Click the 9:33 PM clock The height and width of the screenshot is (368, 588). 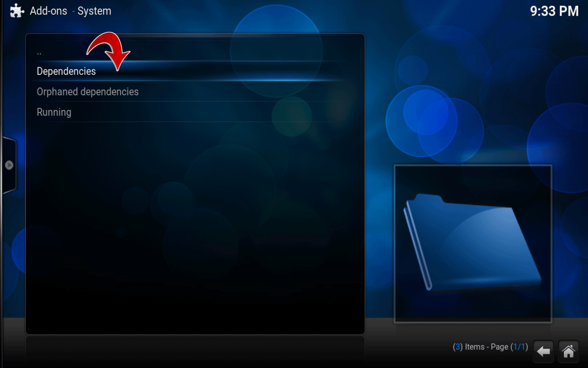tap(554, 11)
